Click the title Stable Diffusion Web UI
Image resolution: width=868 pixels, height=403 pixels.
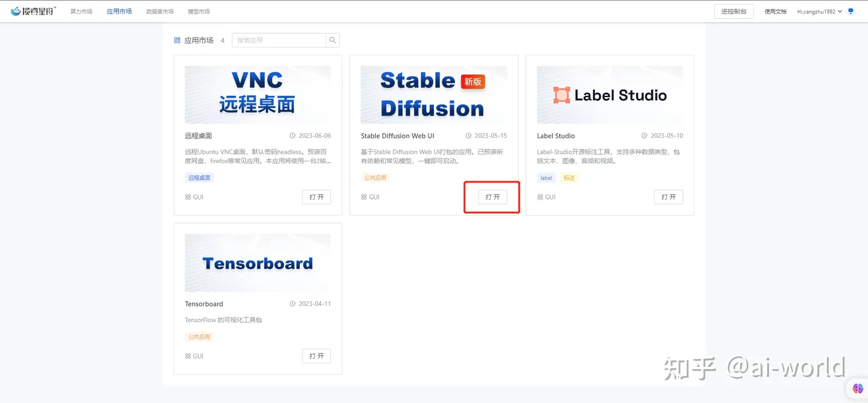click(398, 136)
